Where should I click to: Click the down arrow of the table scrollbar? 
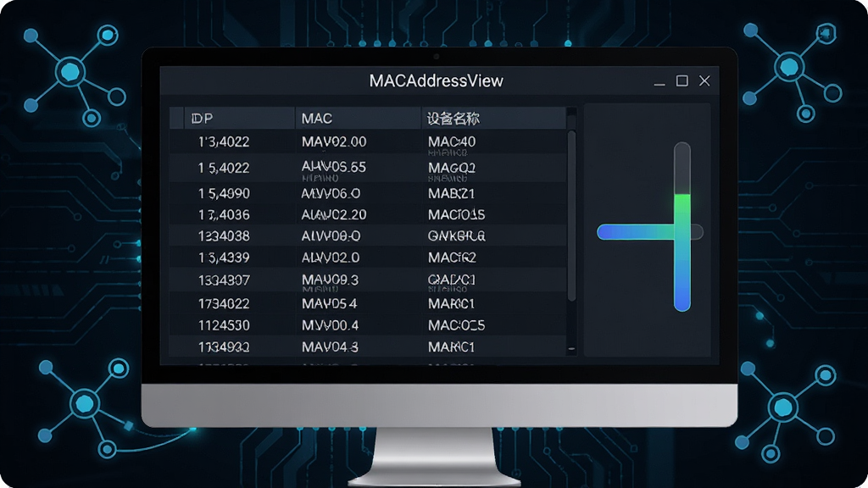[x=572, y=350]
